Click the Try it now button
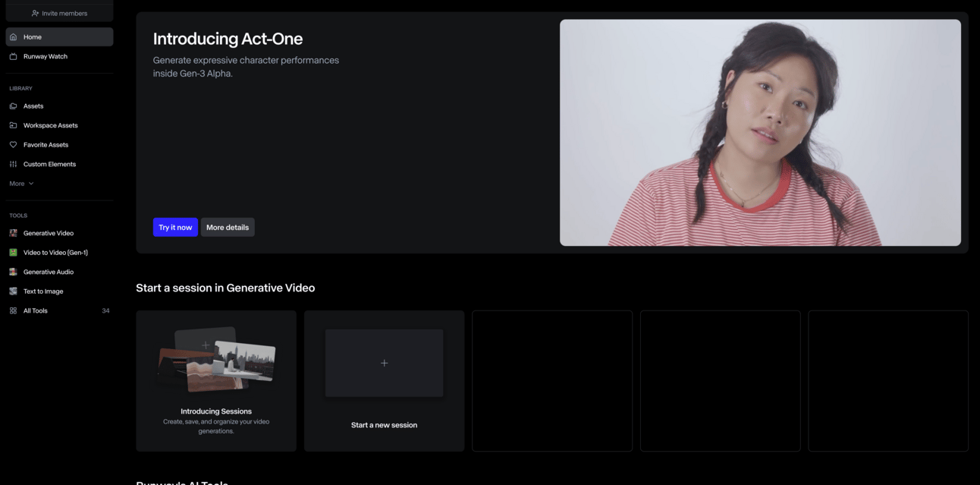Screen dimensions: 980x485 coord(175,227)
